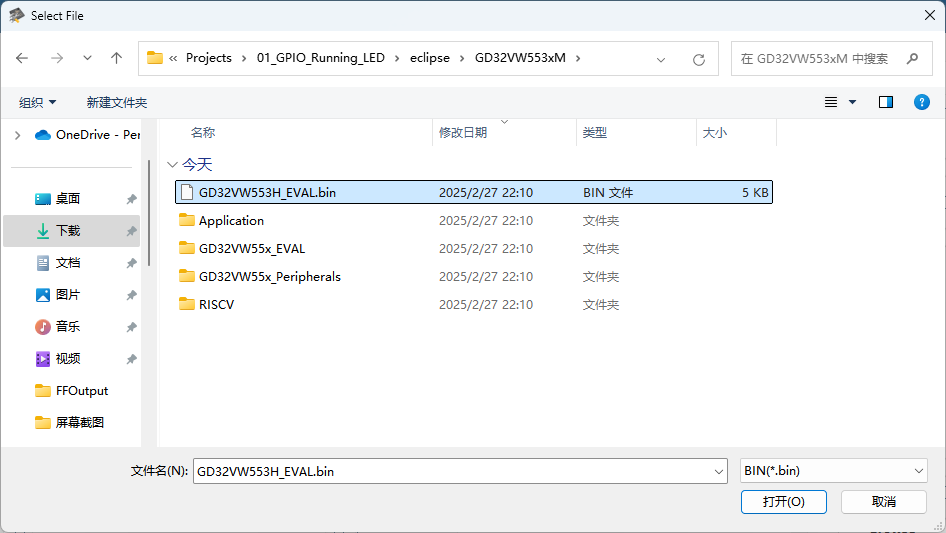Open 图片 in the sidebar
The width and height of the screenshot is (946, 533).
(68, 295)
